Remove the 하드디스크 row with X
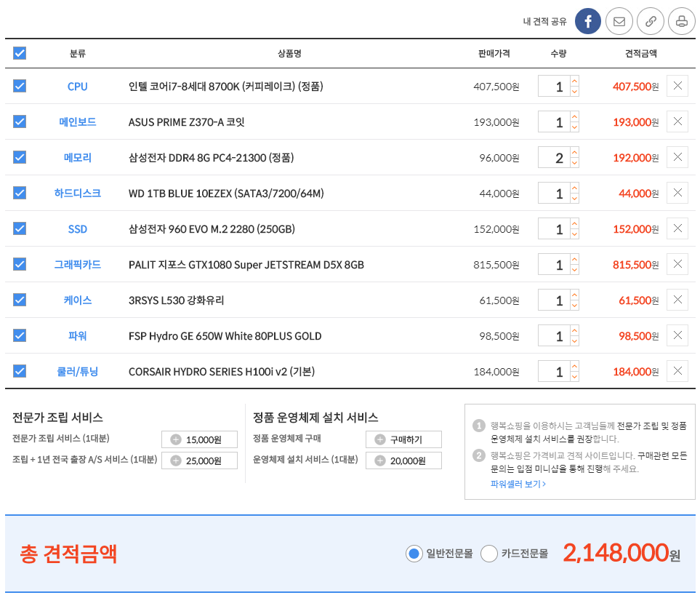Viewport: 700px width, 598px height. (677, 193)
